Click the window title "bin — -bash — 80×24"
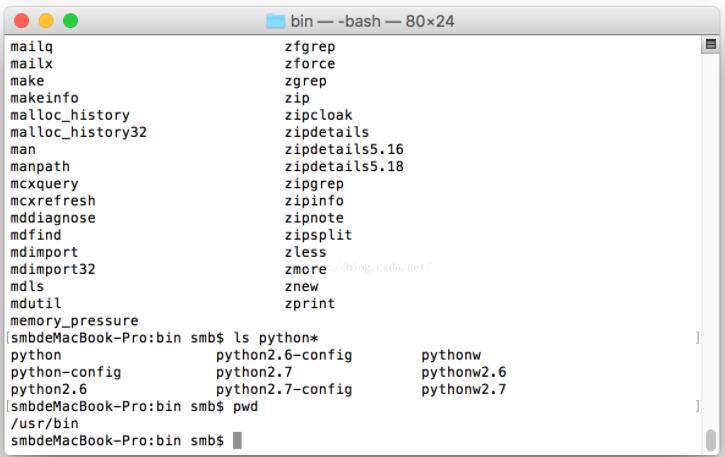Viewport: 725px width, 457px height. [x=372, y=21]
